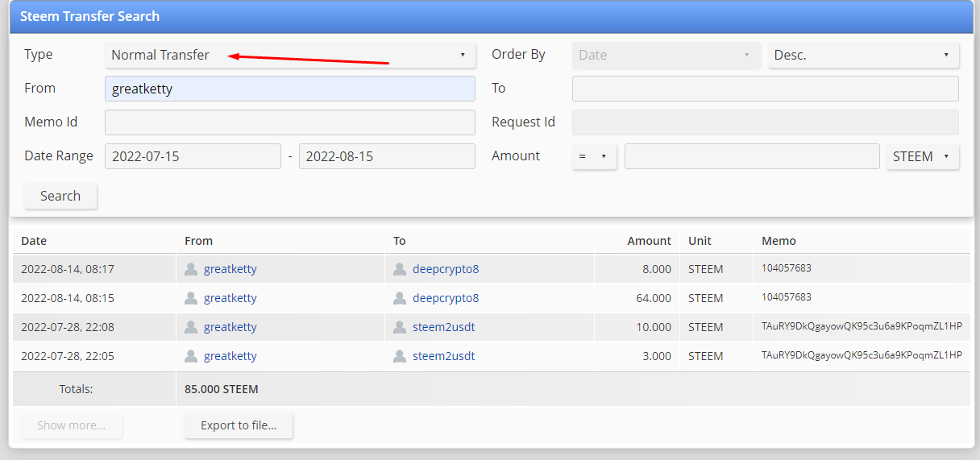Click the Amount column header

click(637, 241)
